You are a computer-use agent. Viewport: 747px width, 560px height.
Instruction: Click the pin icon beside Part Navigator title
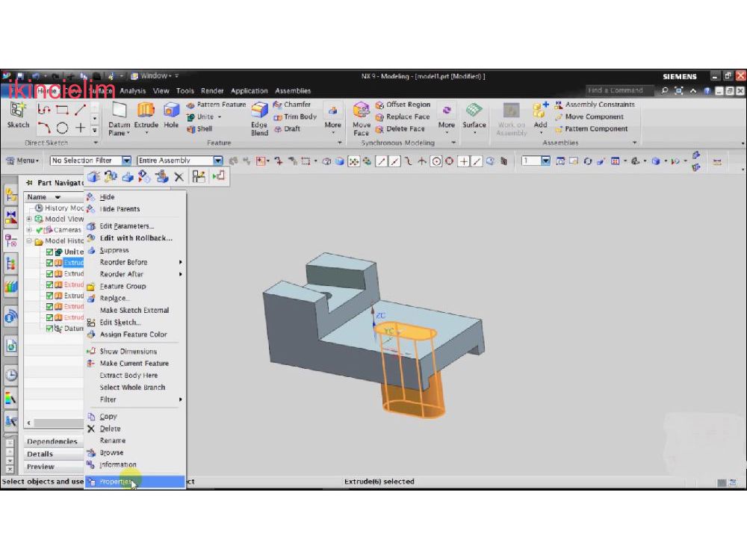(x=30, y=183)
